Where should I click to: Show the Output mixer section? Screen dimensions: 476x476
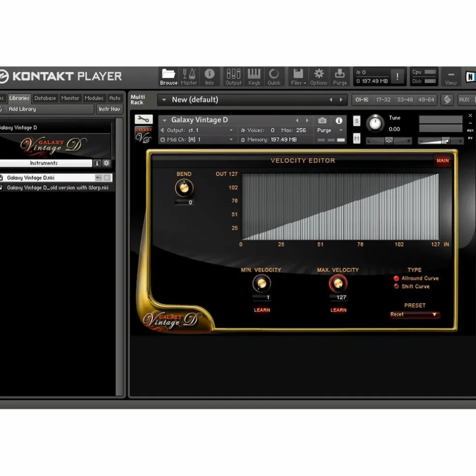click(x=233, y=76)
